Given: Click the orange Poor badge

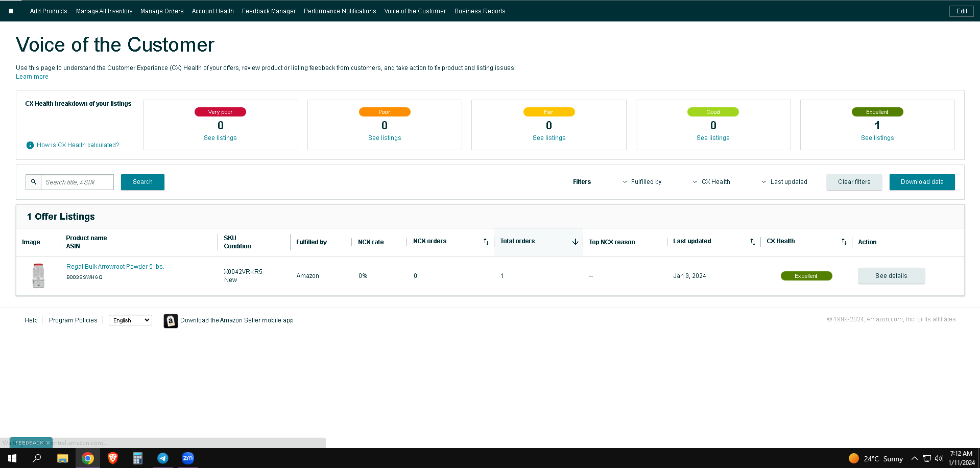Looking at the screenshot, I should [385, 112].
